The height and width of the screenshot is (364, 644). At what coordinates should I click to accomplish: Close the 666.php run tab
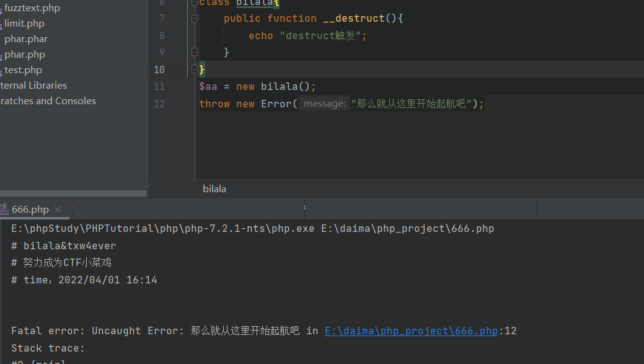click(58, 210)
